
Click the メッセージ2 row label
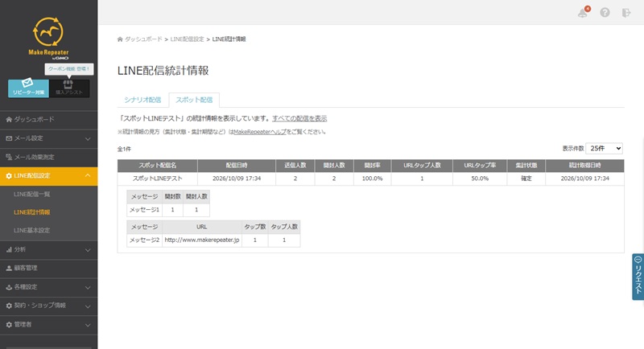coord(145,240)
